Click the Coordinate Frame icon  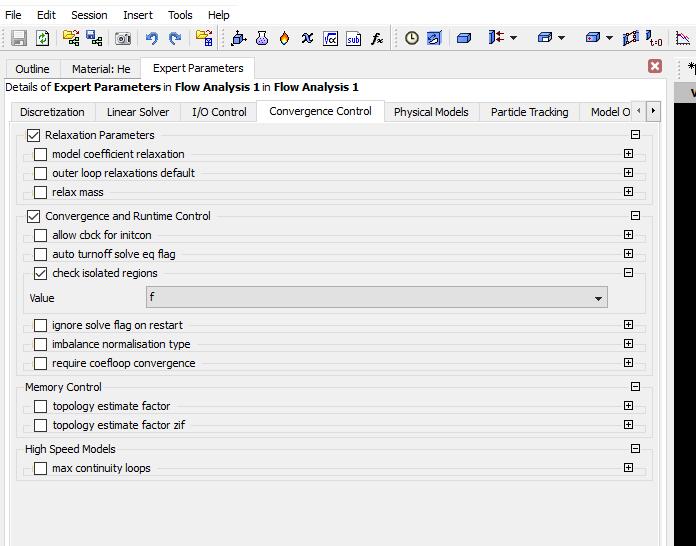click(239, 38)
